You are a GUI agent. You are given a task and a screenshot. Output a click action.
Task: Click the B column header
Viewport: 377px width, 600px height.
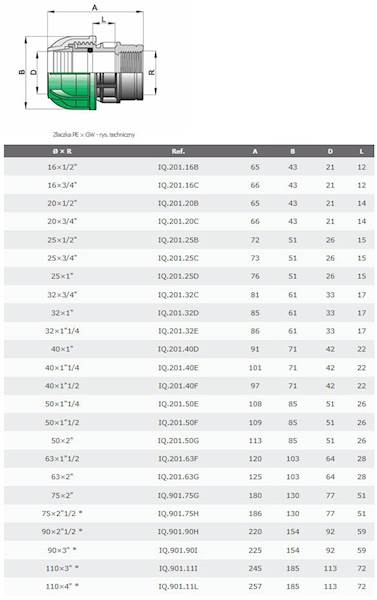[x=292, y=151]
